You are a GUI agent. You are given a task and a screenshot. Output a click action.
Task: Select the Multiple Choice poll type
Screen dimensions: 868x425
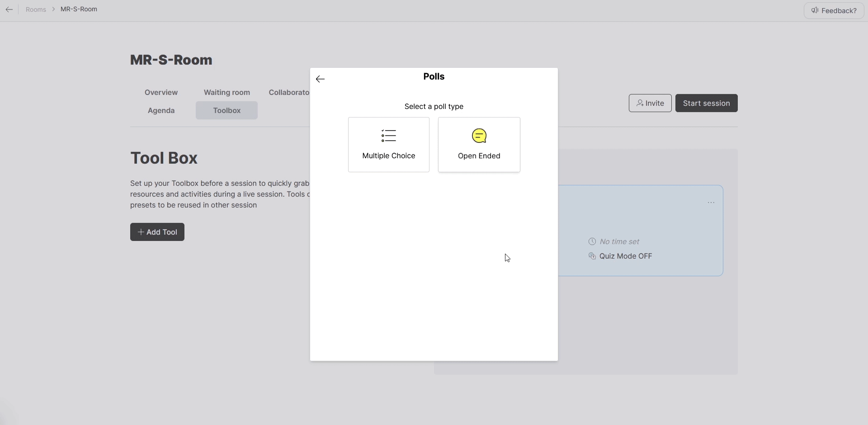point(389,145)
